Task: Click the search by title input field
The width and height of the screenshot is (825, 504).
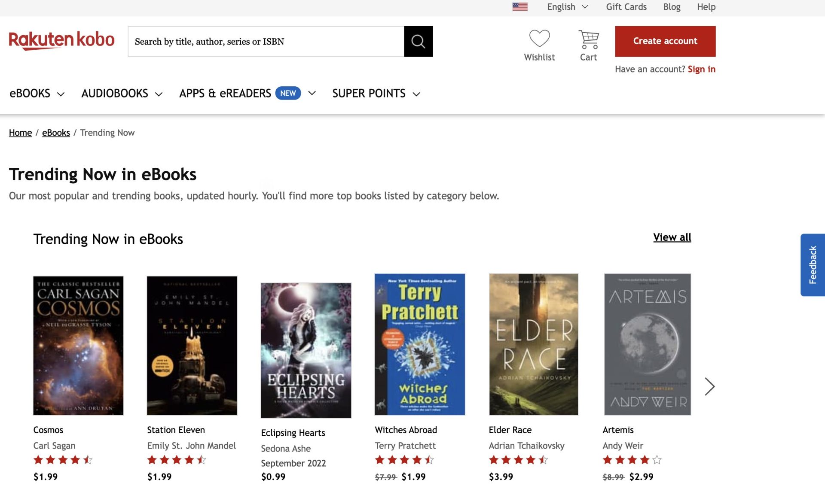Action: coord(266,41)
